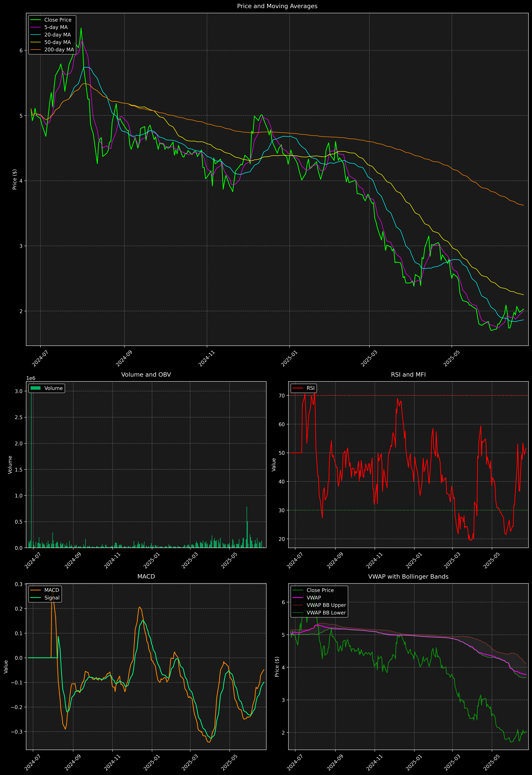Select the "RSI" legend label text

click(x=310, y=388)
